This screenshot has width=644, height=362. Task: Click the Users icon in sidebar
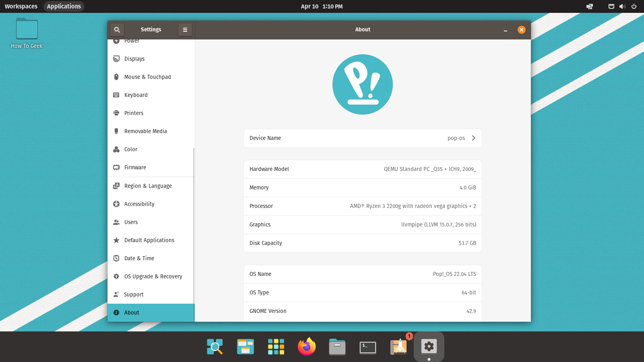pos(116,222)
